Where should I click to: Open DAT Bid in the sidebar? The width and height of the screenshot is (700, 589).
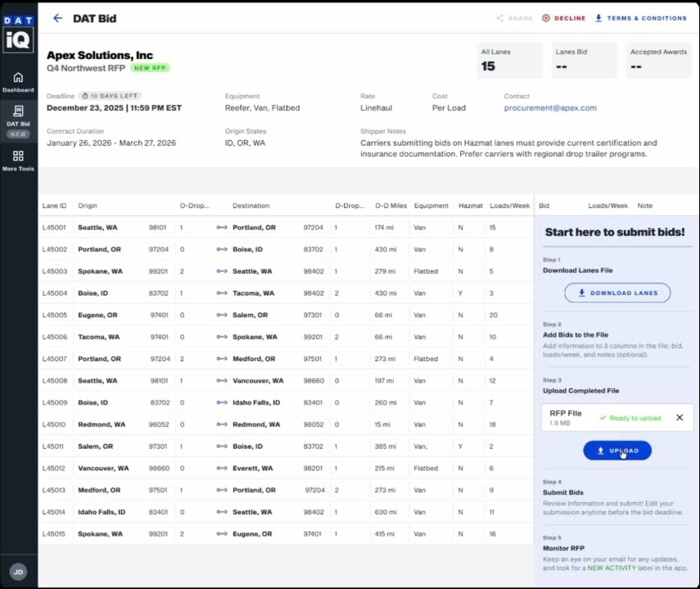tap(18, 121)
